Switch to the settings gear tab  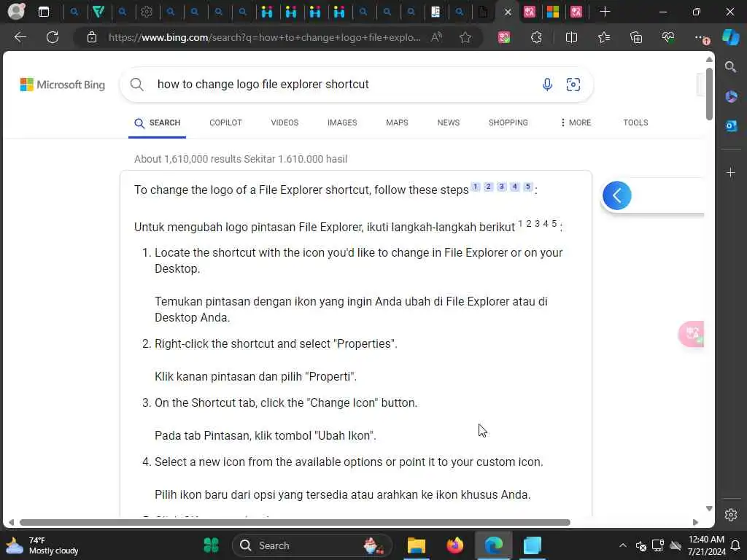(147, 12)
